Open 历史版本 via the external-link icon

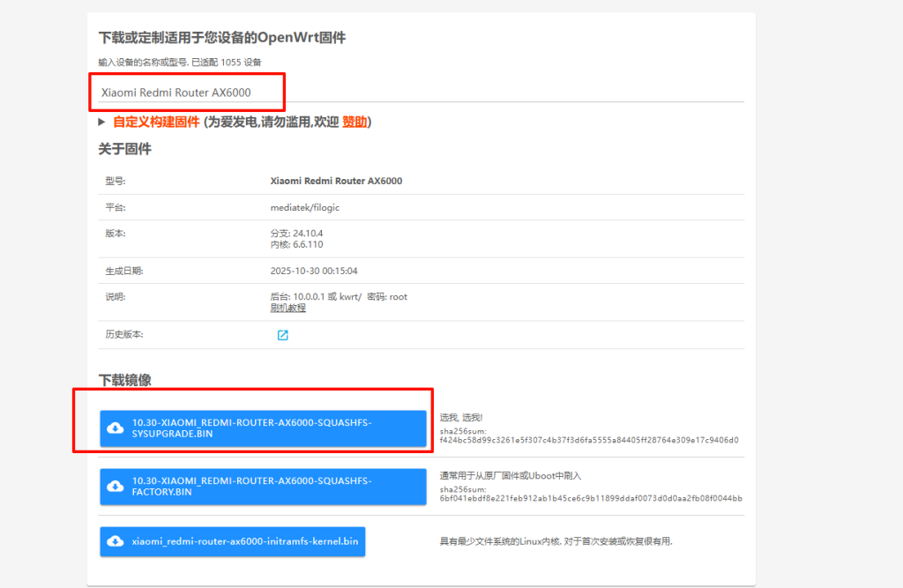(282, 335)
